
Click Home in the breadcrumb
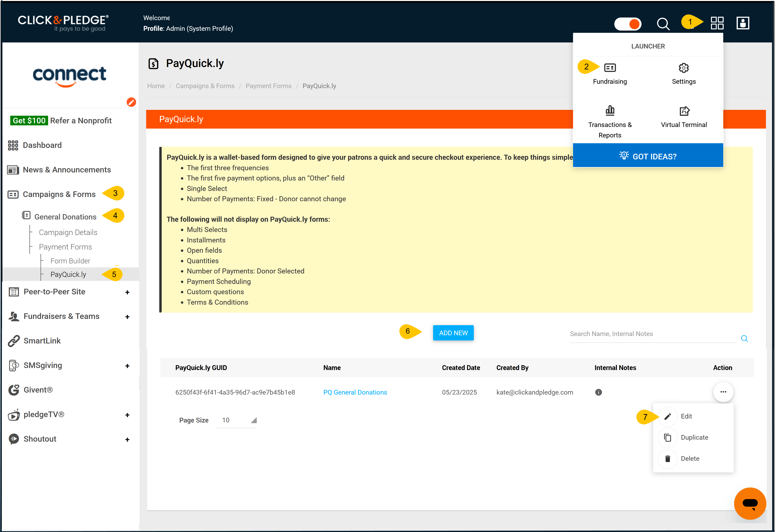point(156,86)
